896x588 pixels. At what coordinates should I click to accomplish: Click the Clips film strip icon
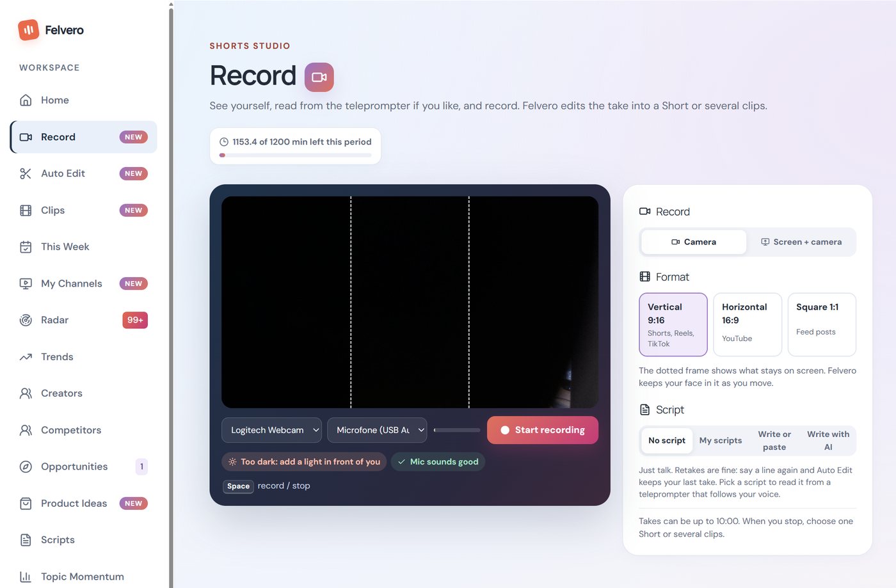pyautogui.click(x=26, y=211)
